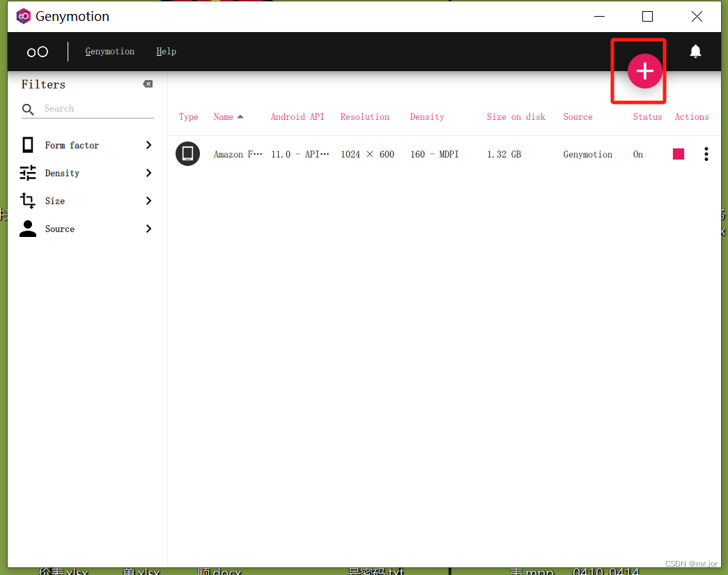Open the three-dot actions menu for Amazon device
The width and height of the screenshot is (728, 575).
(x=706, y=154)
